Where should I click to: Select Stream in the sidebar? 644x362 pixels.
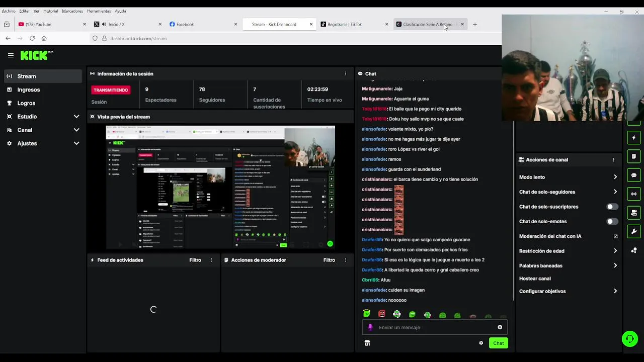[x=43, y=76]
